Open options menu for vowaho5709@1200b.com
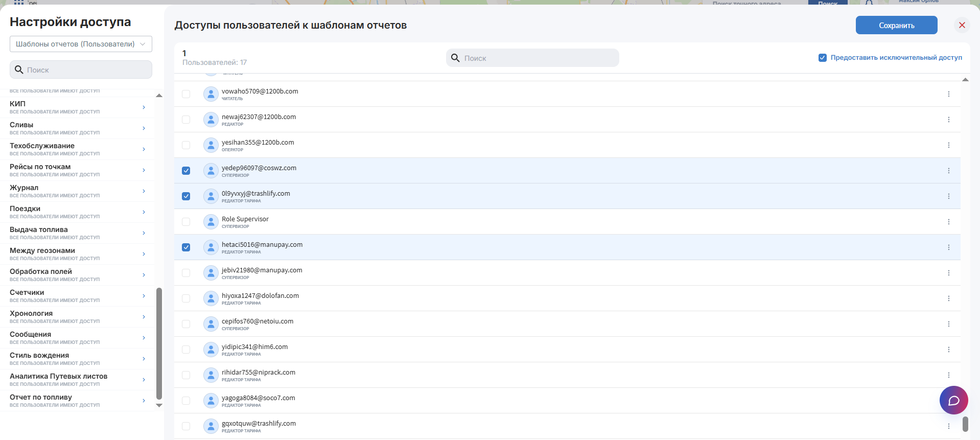This screenshot has width=980, height=440. click(x=949, y=94)
